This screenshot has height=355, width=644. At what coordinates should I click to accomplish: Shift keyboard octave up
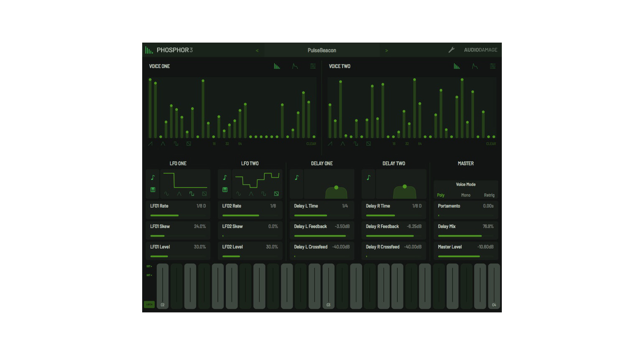[x=149, y=266]
